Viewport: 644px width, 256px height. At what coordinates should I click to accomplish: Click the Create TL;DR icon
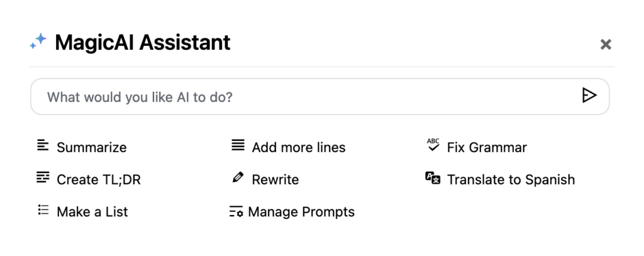point(43,178)
